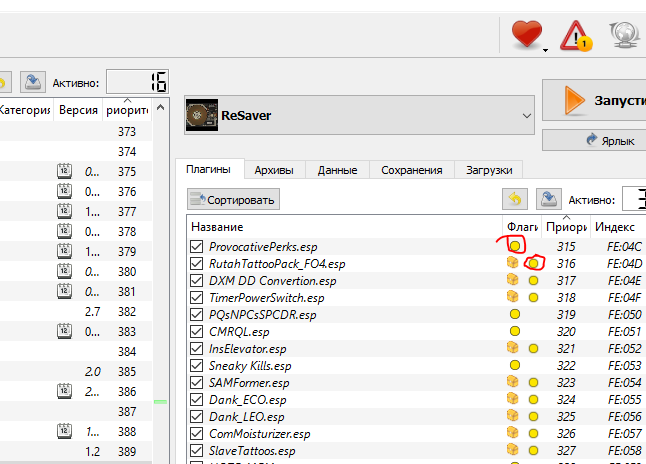
Task: Click the notes icon in priority 375 row
Action: (x=63, y=172)
